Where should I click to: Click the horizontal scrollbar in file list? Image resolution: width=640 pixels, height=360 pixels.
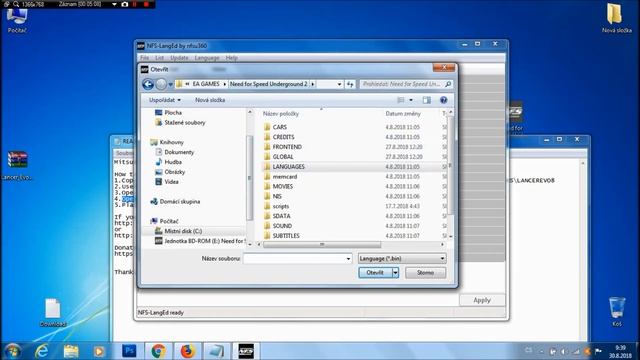point(322,244)
